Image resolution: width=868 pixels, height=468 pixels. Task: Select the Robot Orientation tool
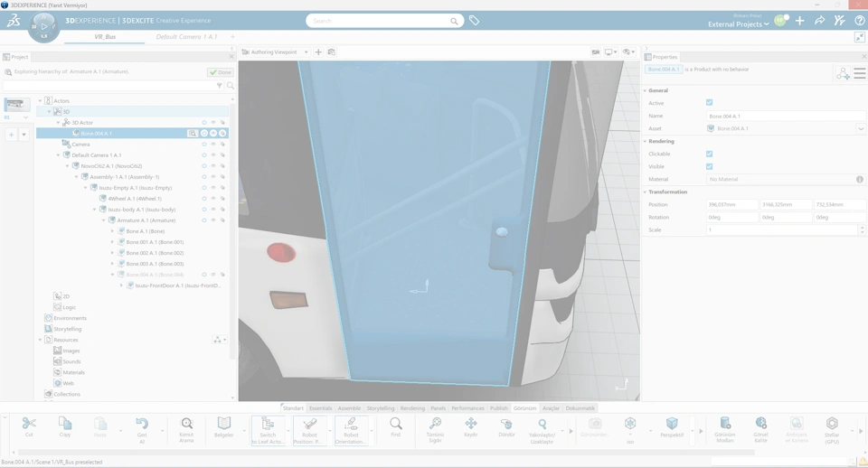pos(351,430)
